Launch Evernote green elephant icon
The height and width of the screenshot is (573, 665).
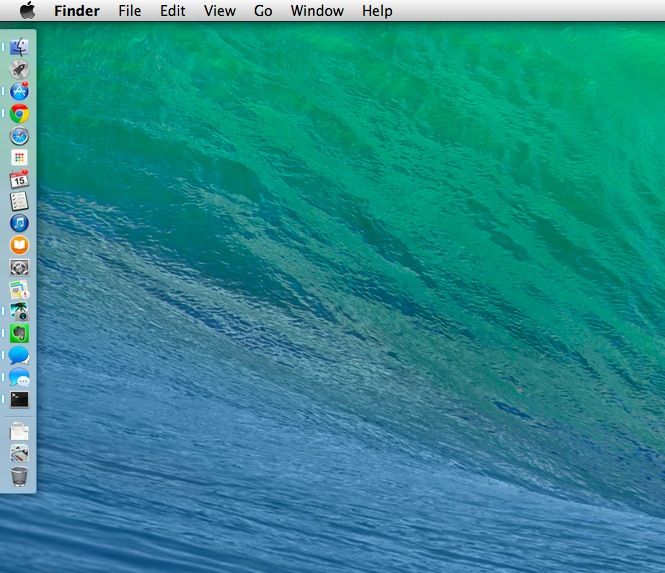point(19,334)
